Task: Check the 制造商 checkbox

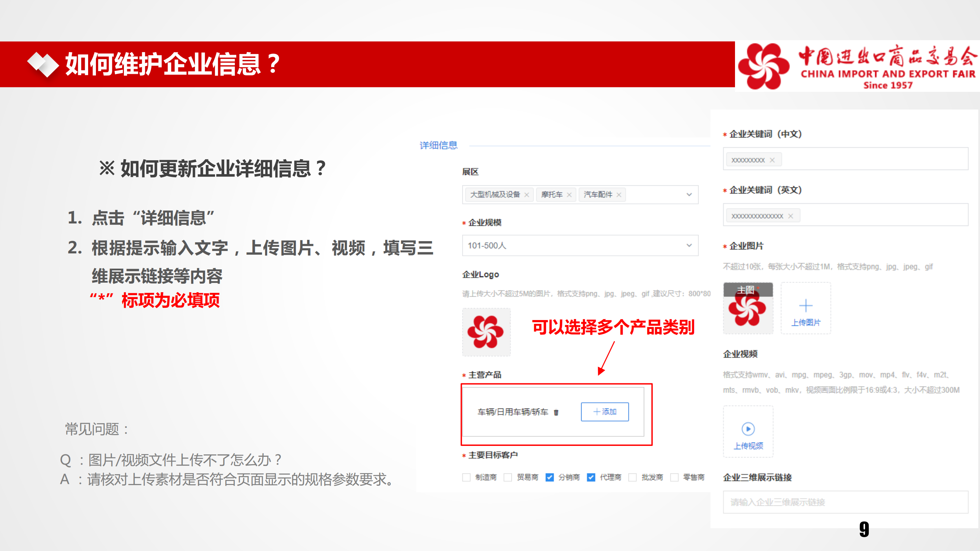Action: click(x=467, y=477)
